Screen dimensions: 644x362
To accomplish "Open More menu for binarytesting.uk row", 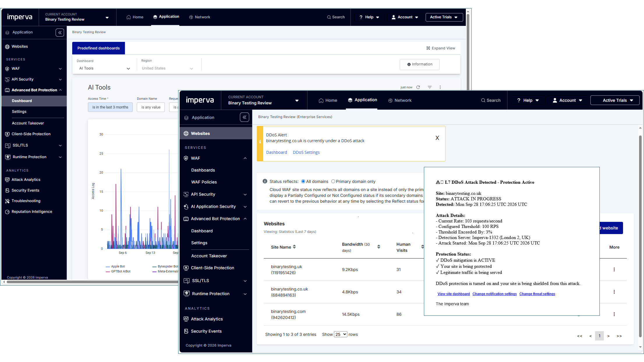I will point(614,270).
